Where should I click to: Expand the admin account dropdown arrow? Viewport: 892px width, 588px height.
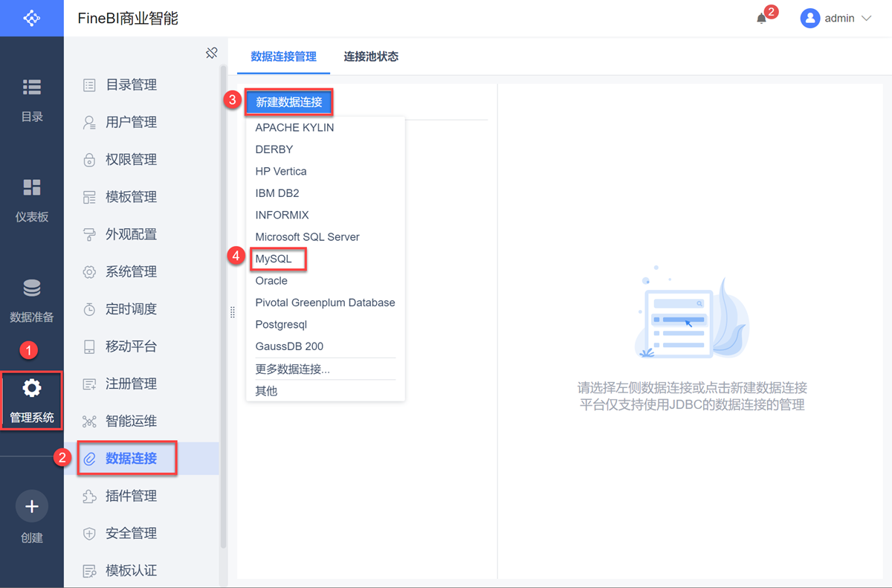pos(865,19)
